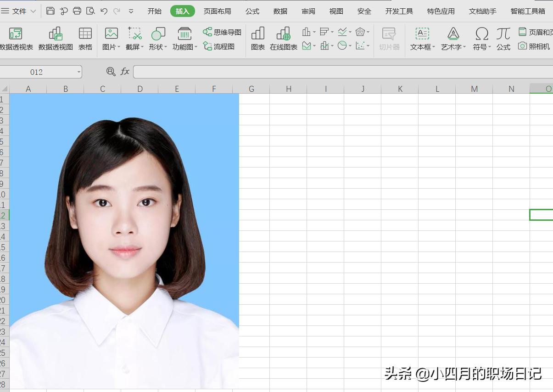The width and height of the screenshot is (553, 392).
Task: Switch to the 页面布局 ribbon tab
Action: coord(217,11)
